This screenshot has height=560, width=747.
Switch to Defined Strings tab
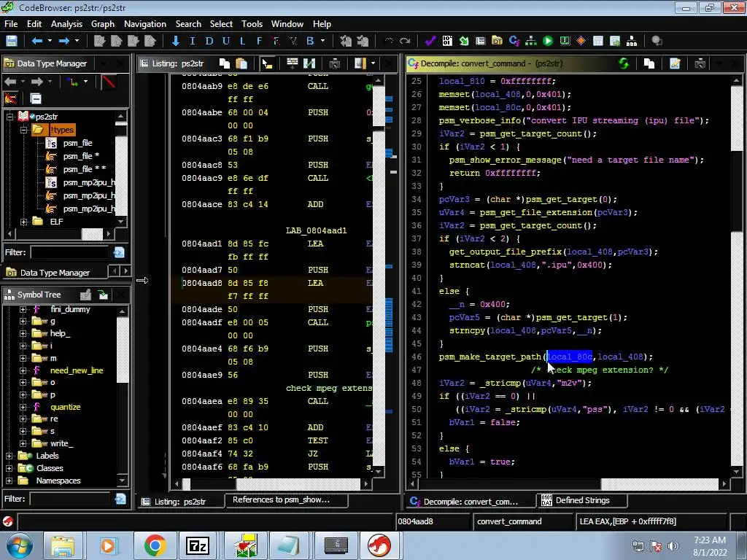[581, 500]
